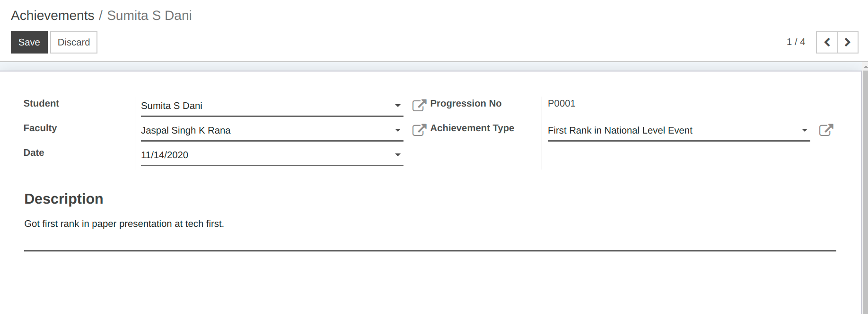Expand the Faculty dropdown arrow
The image size is (868, 314).
click(398, 130)
